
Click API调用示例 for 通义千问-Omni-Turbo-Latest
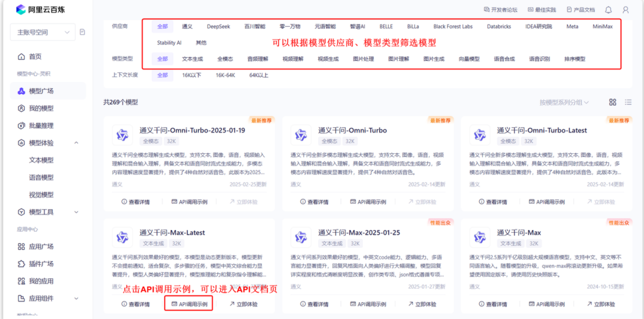(547, 202)
